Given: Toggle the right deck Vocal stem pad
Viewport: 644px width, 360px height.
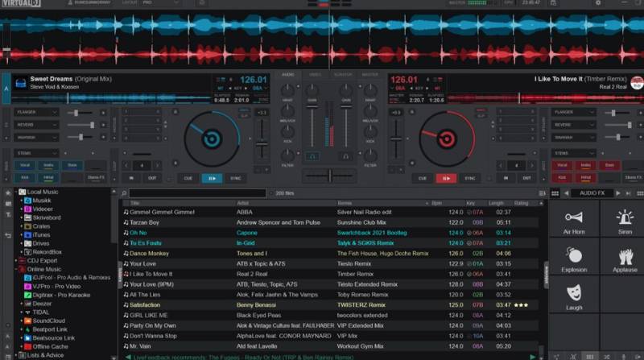Looking at the screenshot, I should tap(561, 165).
